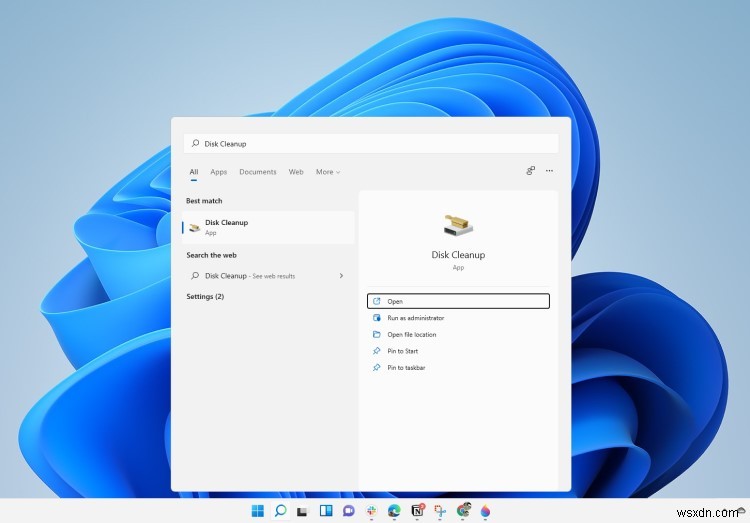Open the flame-drop app on the taskbar

tap(485, 511)
